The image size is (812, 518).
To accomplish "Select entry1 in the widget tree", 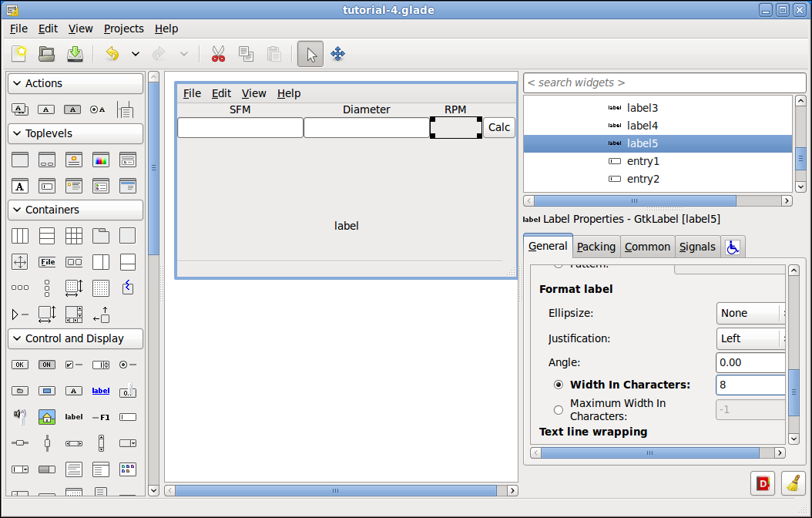I will click(x=643, y=161).
